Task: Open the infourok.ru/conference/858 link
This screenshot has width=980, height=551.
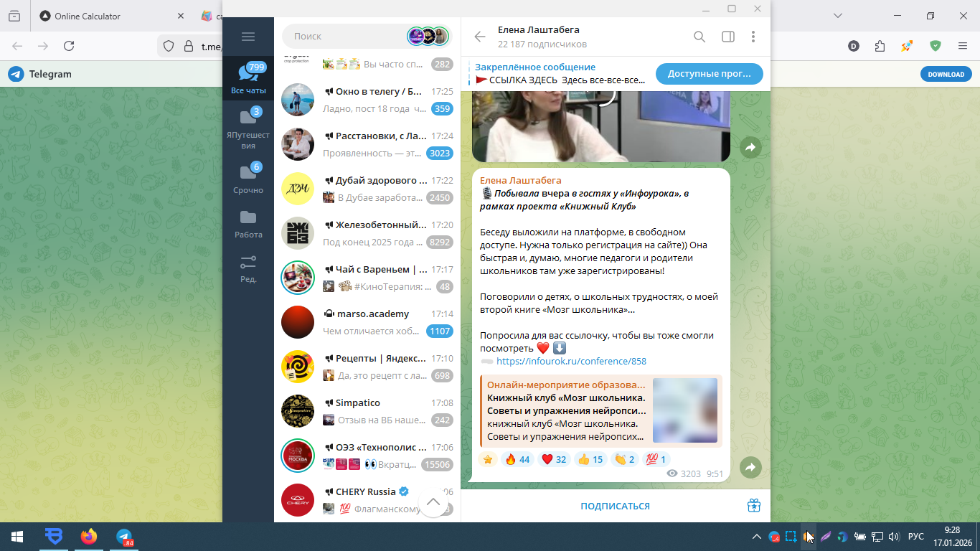Action: click(571, 362)
